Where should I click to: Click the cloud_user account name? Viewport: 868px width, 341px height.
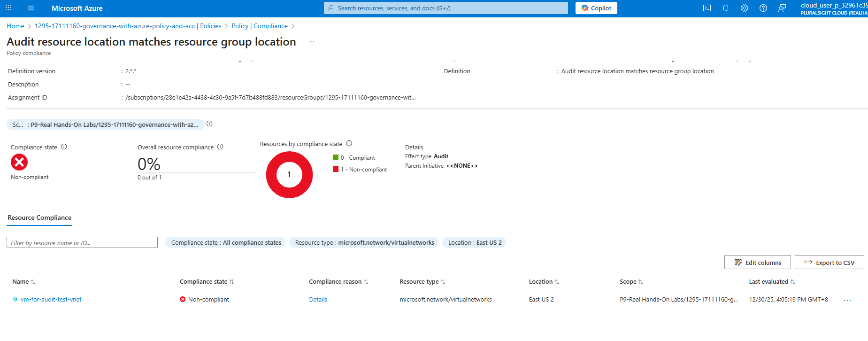[834, 6]
